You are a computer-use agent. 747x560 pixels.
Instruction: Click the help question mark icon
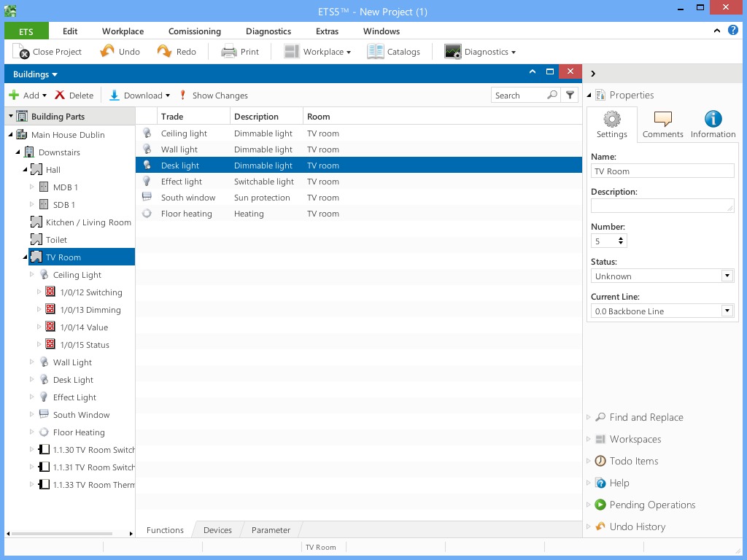point(732,31)
